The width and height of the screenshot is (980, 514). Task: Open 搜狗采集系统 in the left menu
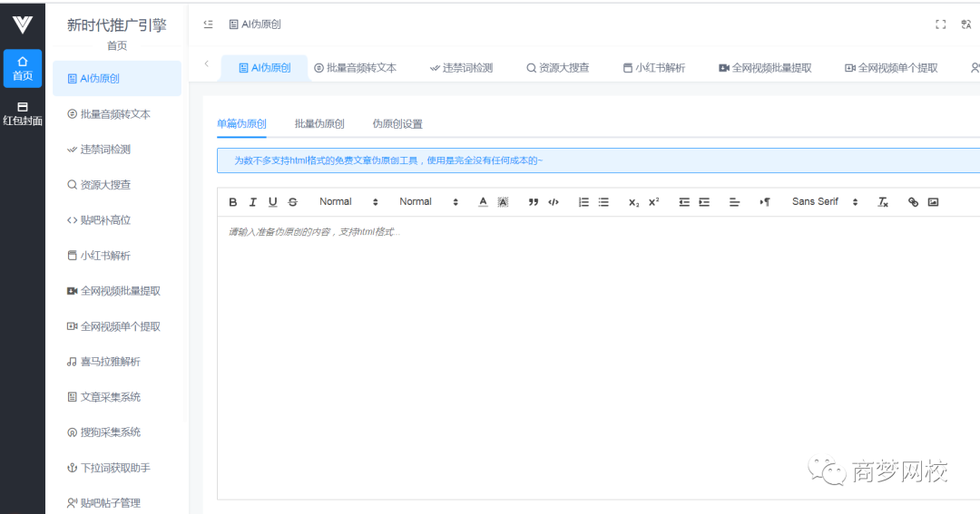coord(117,432)
